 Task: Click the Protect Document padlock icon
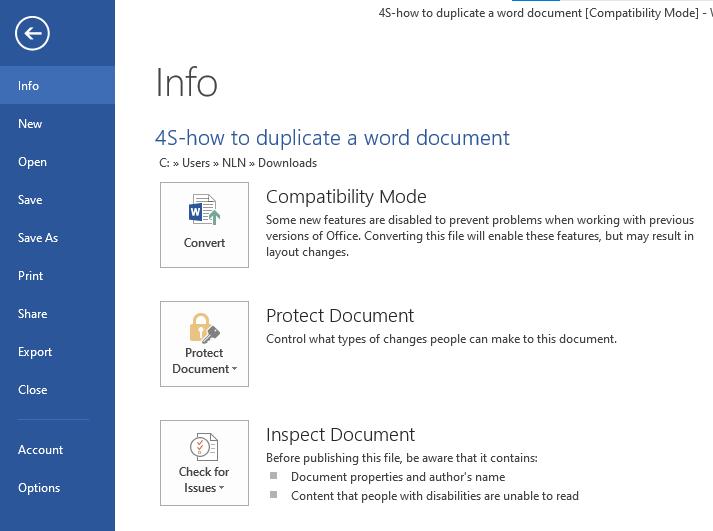[204, 328]
